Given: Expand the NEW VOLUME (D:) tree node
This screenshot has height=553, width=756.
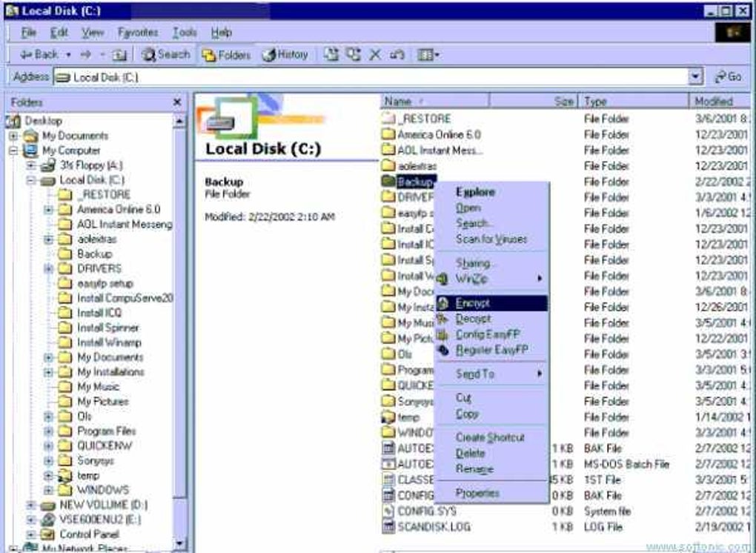Looking at the screenshot, I should [32, 505].
